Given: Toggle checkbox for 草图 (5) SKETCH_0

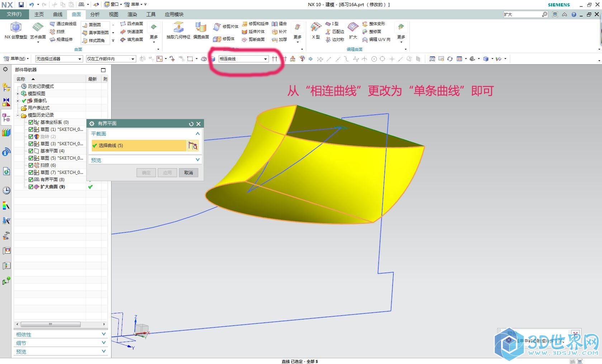Looking at the screenshot, I should point(31,158).
